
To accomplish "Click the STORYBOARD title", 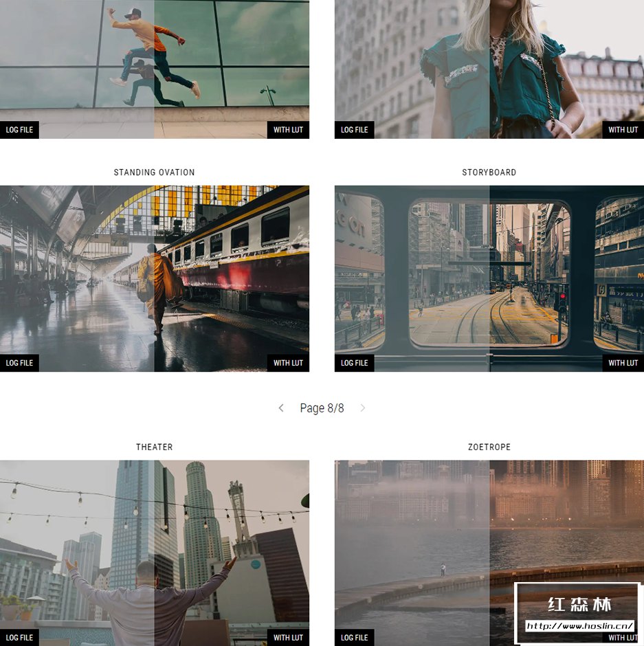I will [489, 172].
